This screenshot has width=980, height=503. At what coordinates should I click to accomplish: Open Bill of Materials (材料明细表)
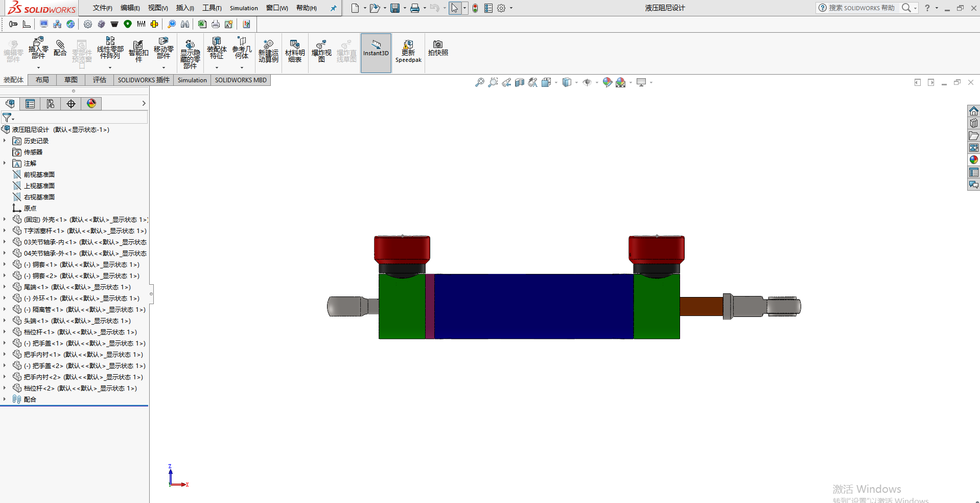point(295,51)
